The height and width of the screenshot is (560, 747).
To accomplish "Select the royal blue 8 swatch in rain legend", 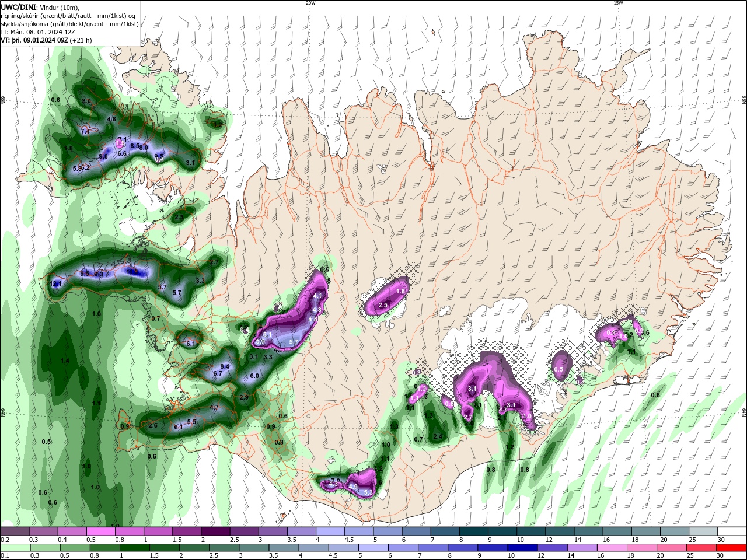I will (x=463, y=548).
